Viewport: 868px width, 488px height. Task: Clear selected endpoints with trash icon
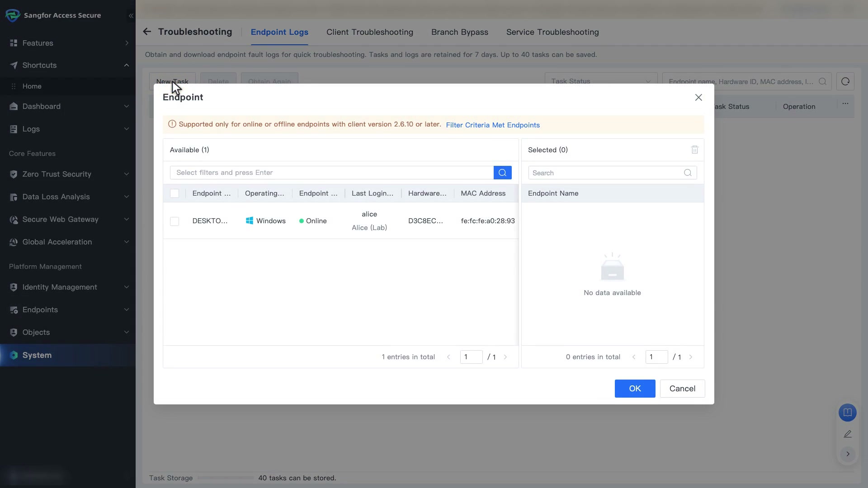pos(694,150)
